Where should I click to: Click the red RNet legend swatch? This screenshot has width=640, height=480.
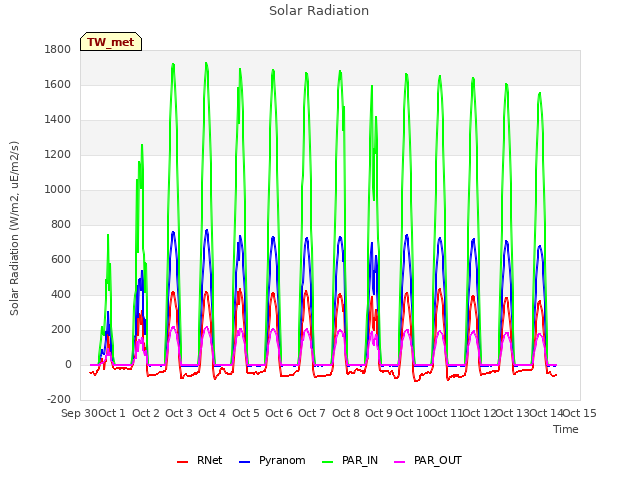pos(182,462)
